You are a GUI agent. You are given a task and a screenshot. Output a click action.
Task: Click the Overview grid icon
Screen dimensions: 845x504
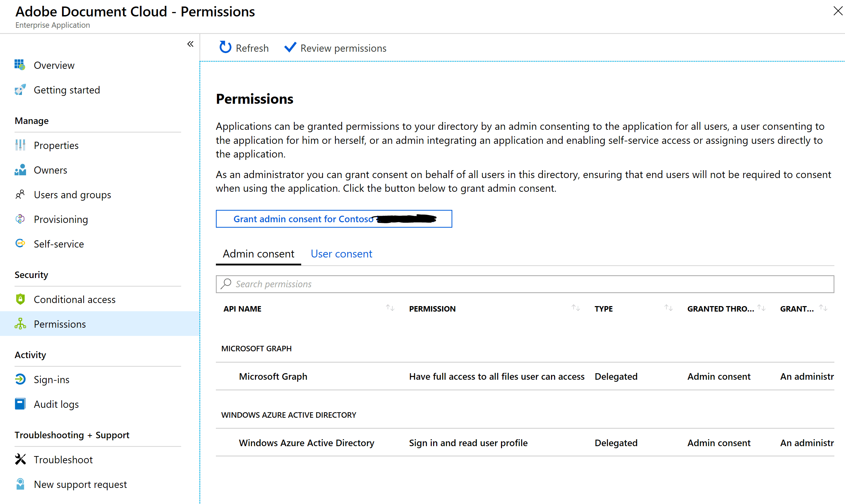[20, 65]
